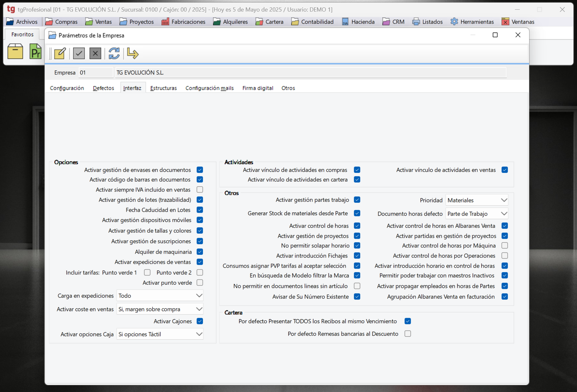Switch to the Configuración mails tab
Screen dimensions: 577x392
[x=210, y=88]
